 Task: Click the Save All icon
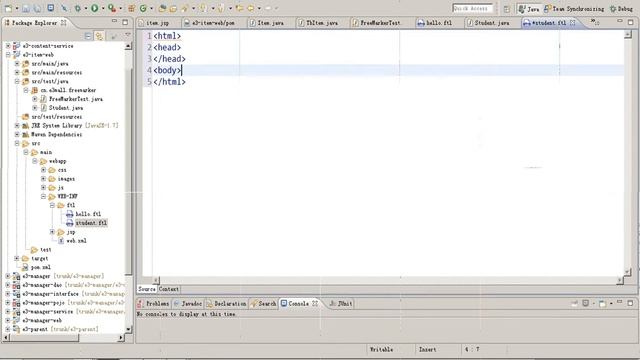click(37, 9)
